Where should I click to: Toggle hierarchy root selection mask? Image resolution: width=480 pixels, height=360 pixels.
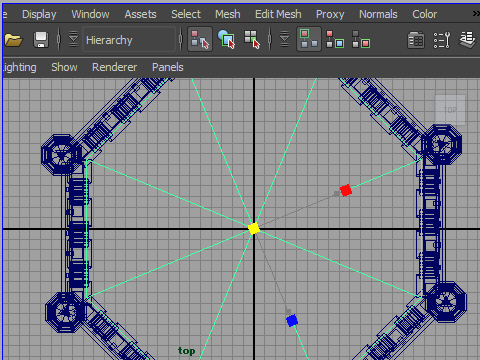(x=309, y=39)
